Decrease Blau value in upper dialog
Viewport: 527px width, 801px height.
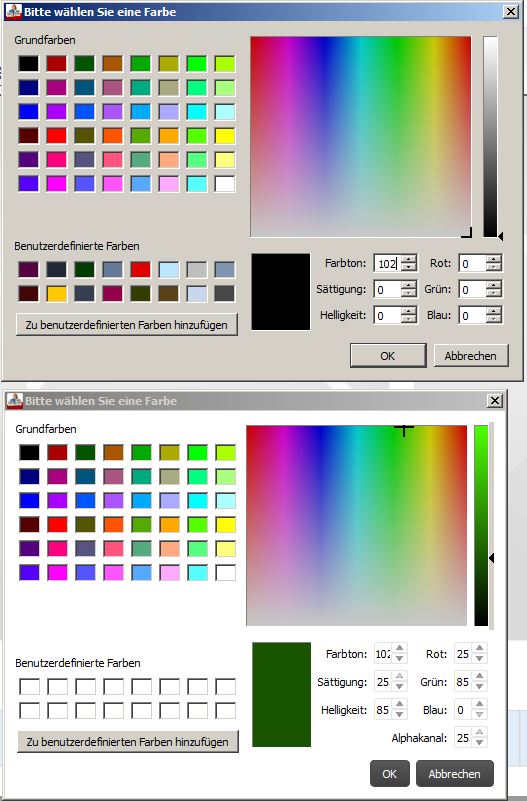point(493,319)
